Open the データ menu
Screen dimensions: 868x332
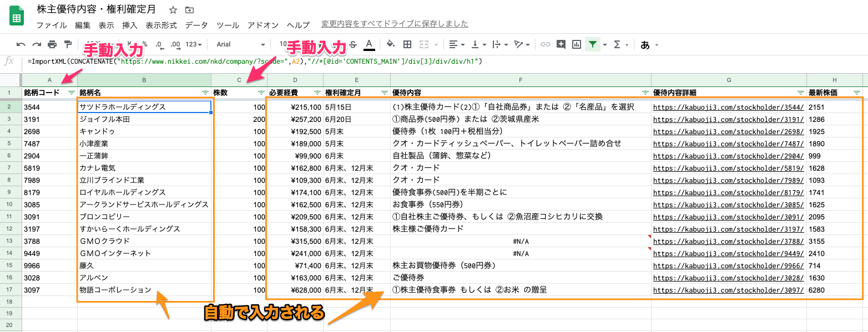[196, 25]
